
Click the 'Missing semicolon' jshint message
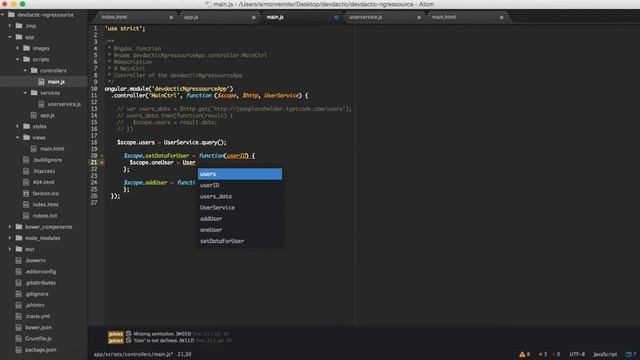(162, 334)
